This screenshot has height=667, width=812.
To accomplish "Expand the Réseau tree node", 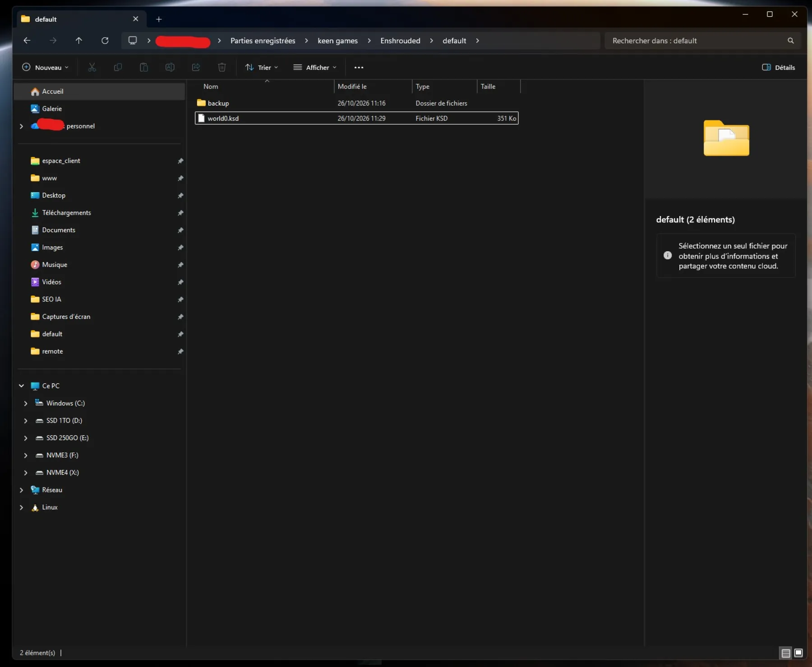I will point(21,490).
